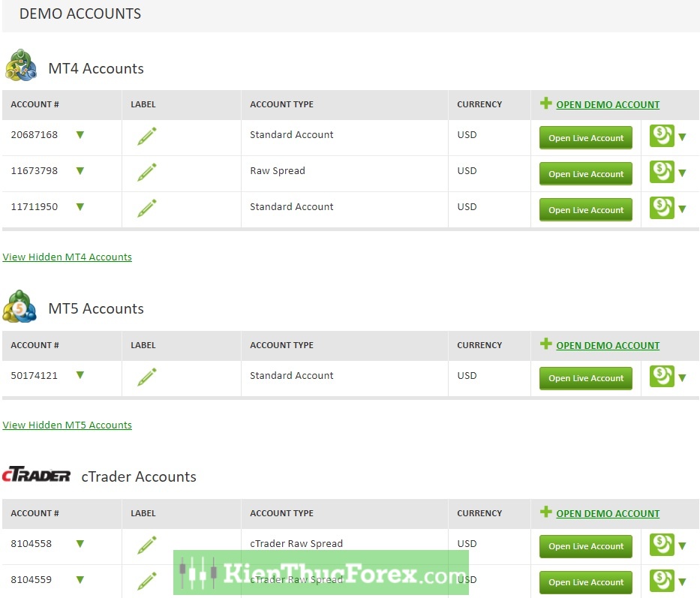View Hidden MT4 Accounts
Screen dimensions: 700x598
[67, 257]
